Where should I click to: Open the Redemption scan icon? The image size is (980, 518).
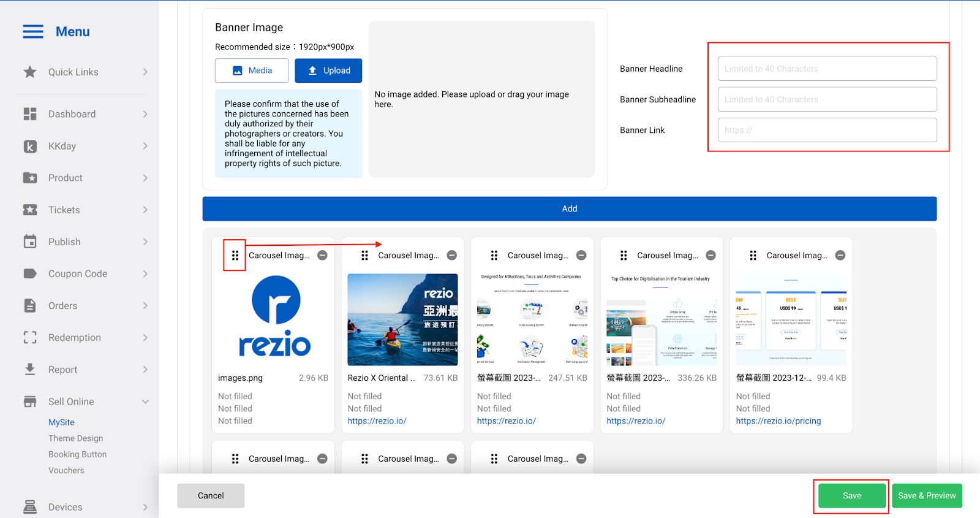click(30, 337)
